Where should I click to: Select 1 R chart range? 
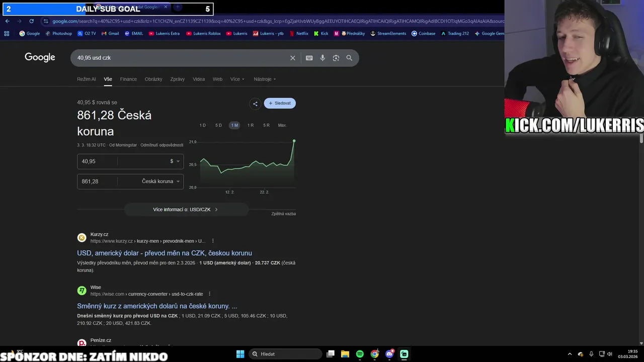click(251, 125)
